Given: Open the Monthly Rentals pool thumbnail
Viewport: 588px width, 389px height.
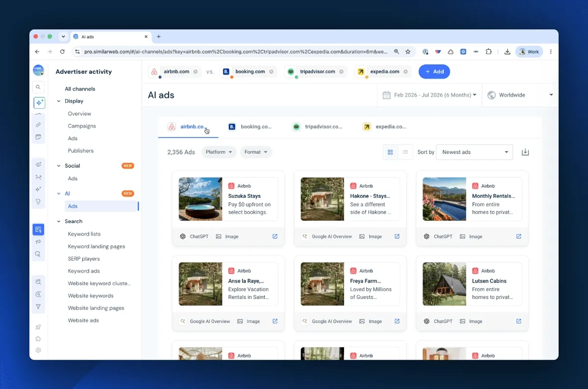Looking at the screenshot, I should pos(444,199).
